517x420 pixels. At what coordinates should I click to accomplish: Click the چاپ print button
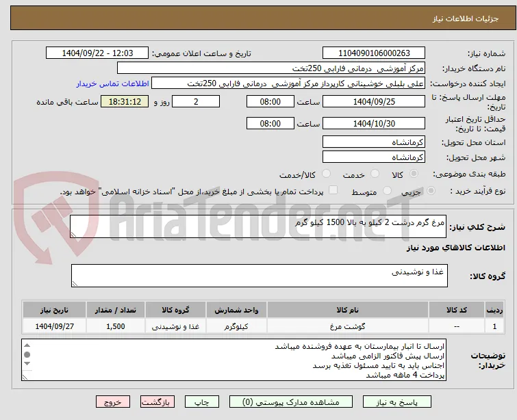point(201,402)
